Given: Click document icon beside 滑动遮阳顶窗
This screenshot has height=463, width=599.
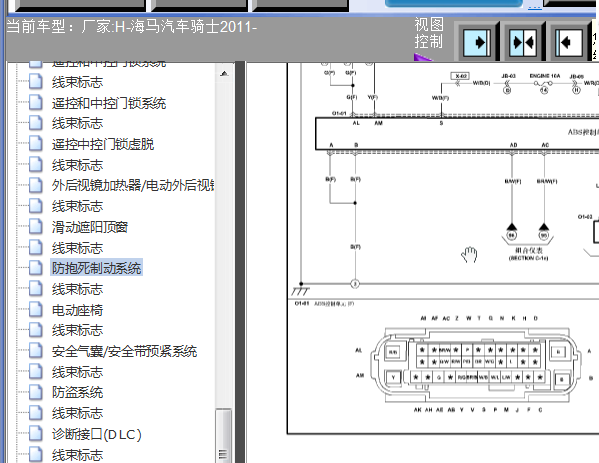Looking at the screenshot, I should click(x=36, y=227).
